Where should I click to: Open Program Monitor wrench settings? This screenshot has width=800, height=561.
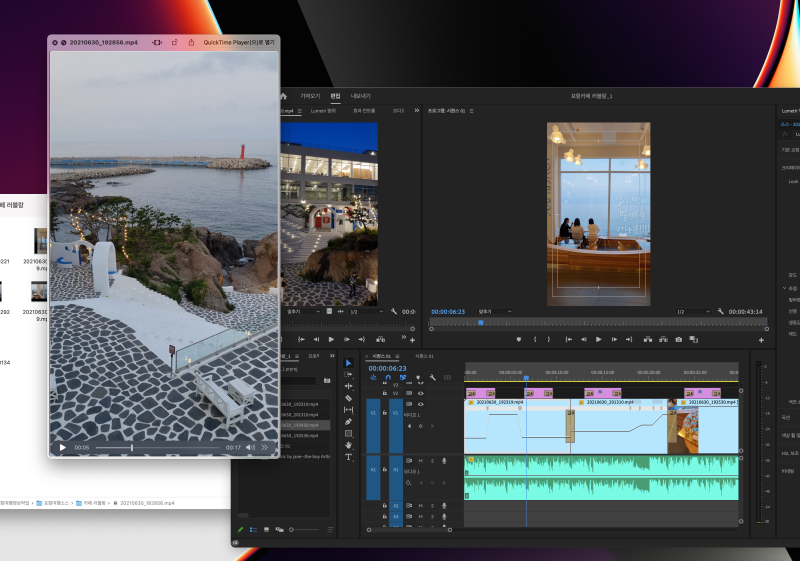click(721, 312)
